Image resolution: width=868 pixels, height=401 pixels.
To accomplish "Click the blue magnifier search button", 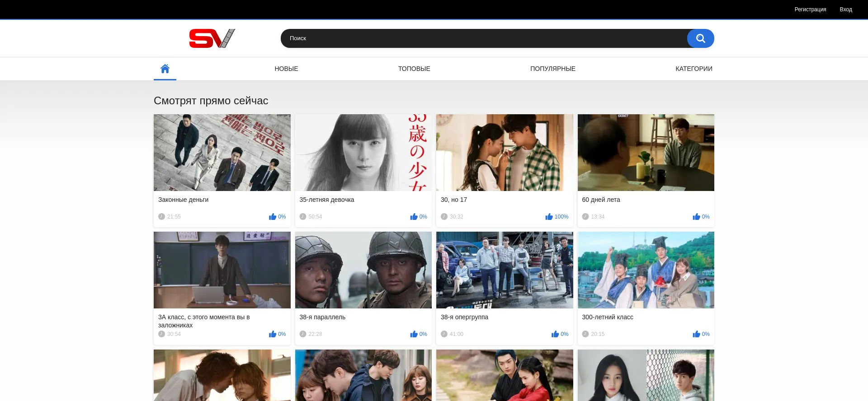I will (700, 38).
